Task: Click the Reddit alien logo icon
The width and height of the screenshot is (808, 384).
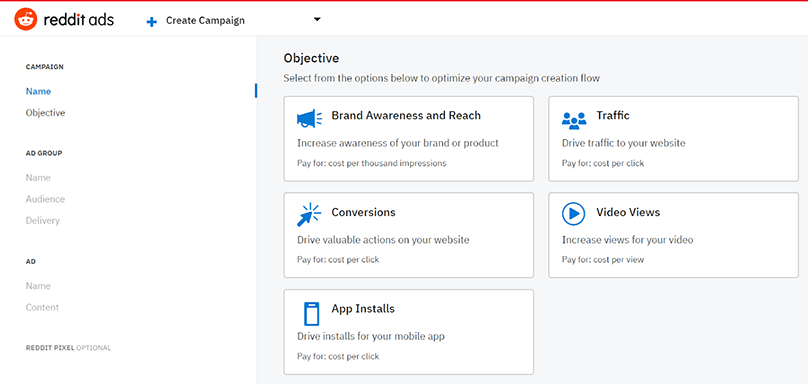Action: [25, 20]
